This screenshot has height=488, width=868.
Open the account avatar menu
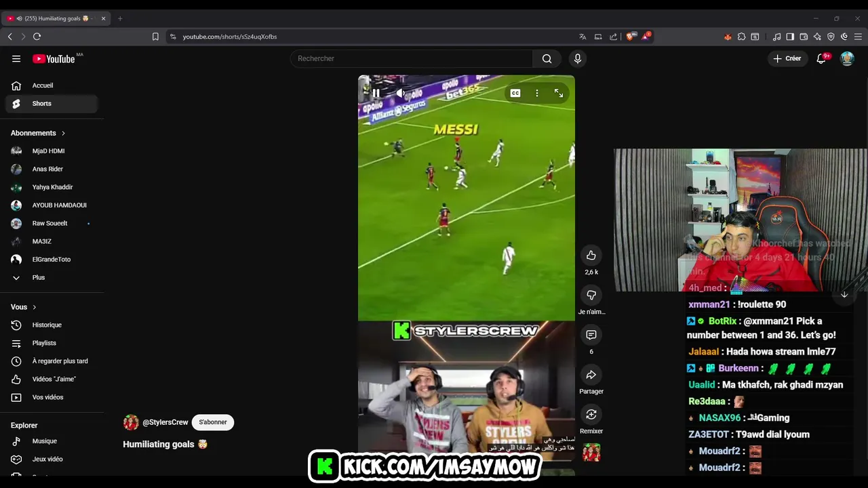click(847, 58)
